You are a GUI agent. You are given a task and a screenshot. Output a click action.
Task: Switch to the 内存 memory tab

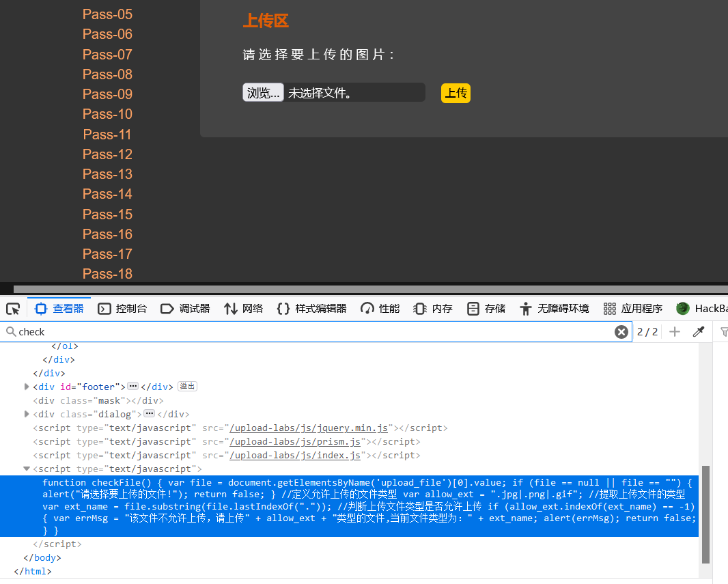[433, 309]
